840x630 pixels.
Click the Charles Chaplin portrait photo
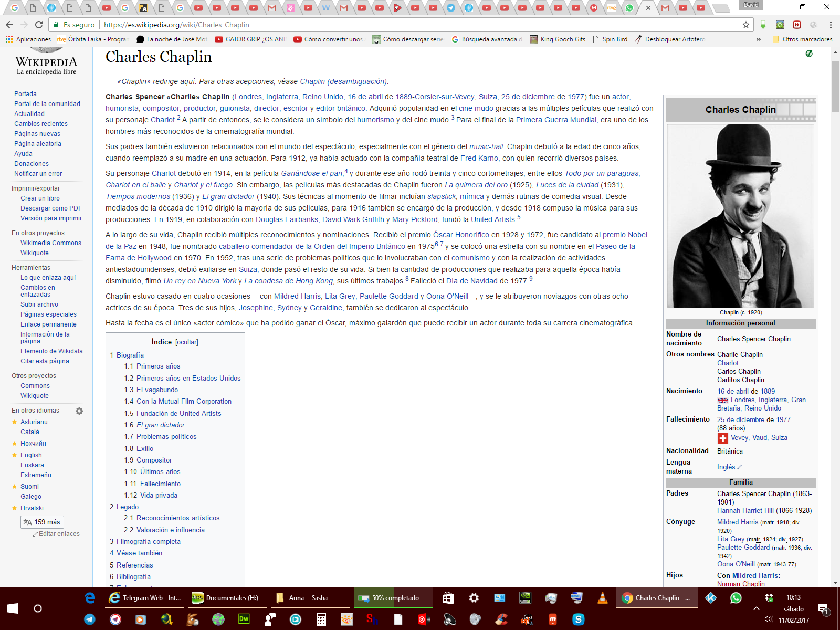click(x=740, y=216)
